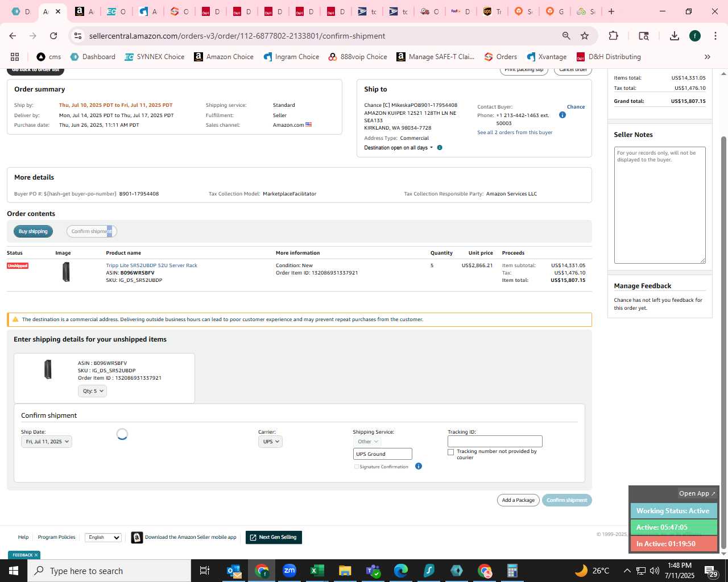728x582 pixels.
Task: Open the Ingram Choice bookmark
Action: click(291, 57)
